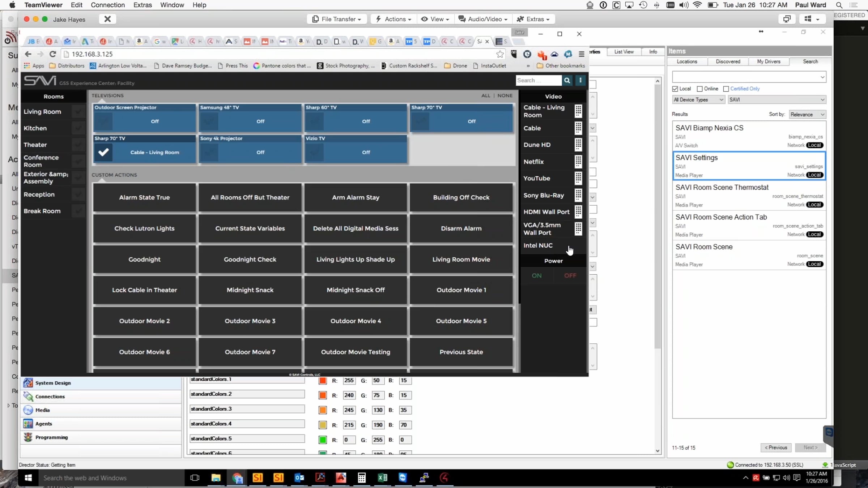This screenshot has height=488, width=868.
Task: Click the Chrome page reload icon
Action: pyautogui.click(x=53, y=54)
